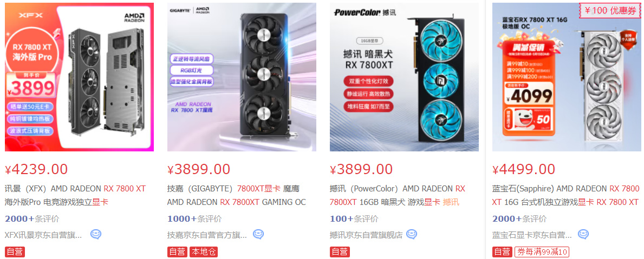Click 自营 badge under PowerColor listing

pos(340,251)
